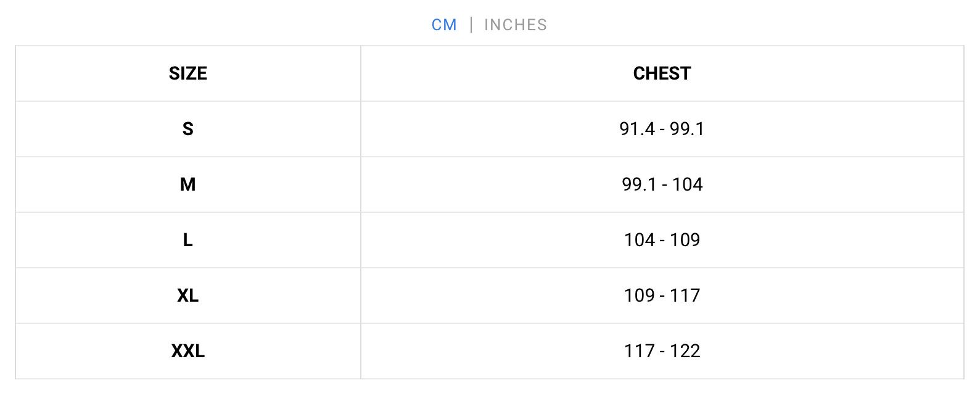Select the XXL size label

[x=188, y=351]
